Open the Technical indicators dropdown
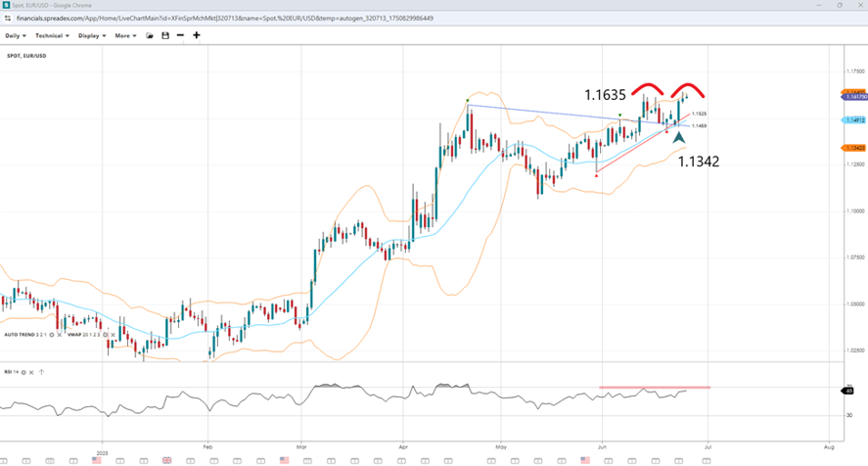Screen dimensions: 868x466 52,35
